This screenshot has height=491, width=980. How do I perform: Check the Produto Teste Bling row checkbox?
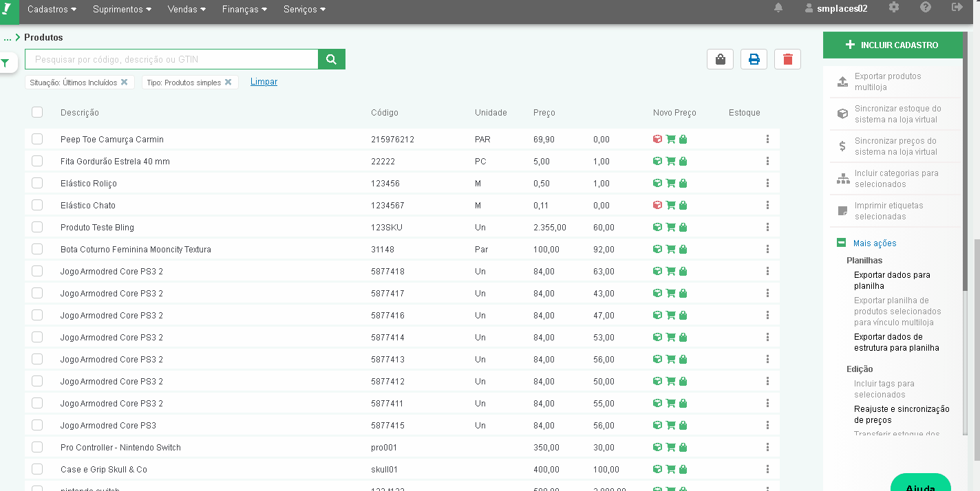pos(37,227)
